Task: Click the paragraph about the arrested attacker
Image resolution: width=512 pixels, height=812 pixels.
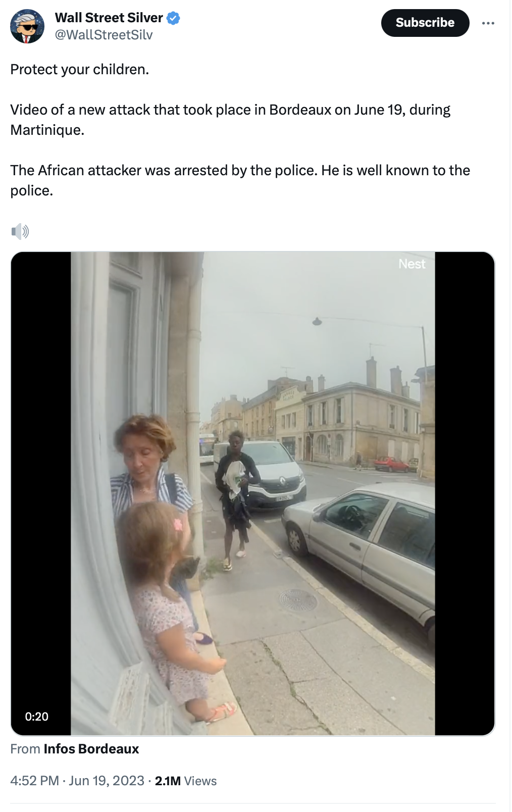Action: coord(240,180)
